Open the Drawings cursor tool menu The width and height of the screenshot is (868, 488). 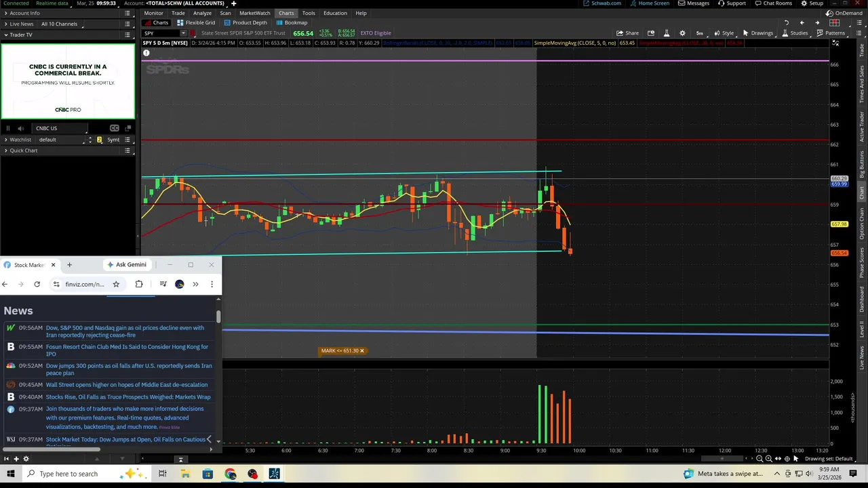click(x=758, y=33)
